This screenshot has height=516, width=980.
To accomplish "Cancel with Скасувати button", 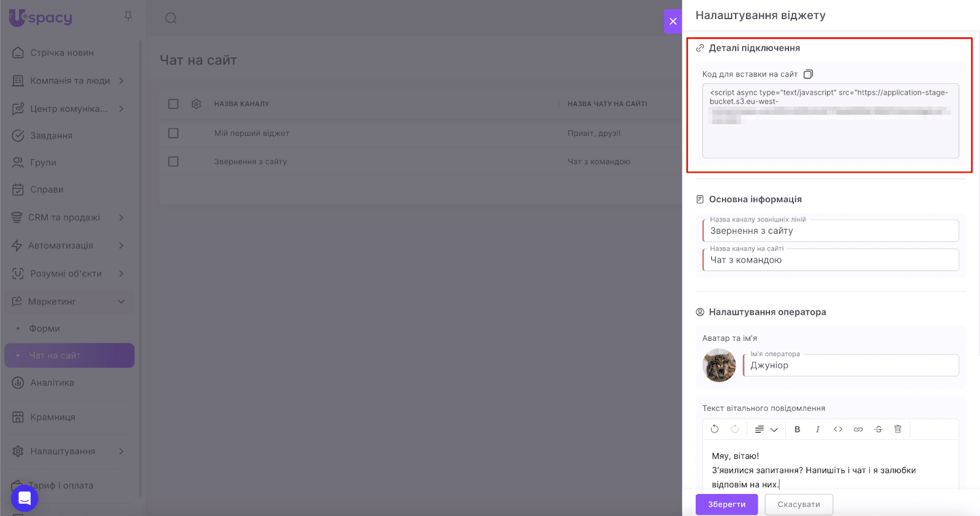I will (799, 504).
